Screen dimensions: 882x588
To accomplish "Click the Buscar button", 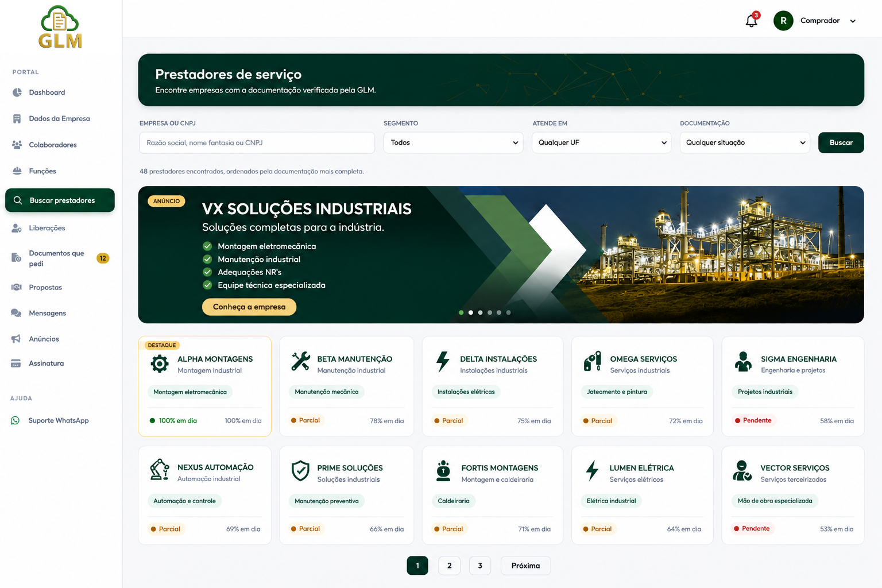I will coord(841,142).
